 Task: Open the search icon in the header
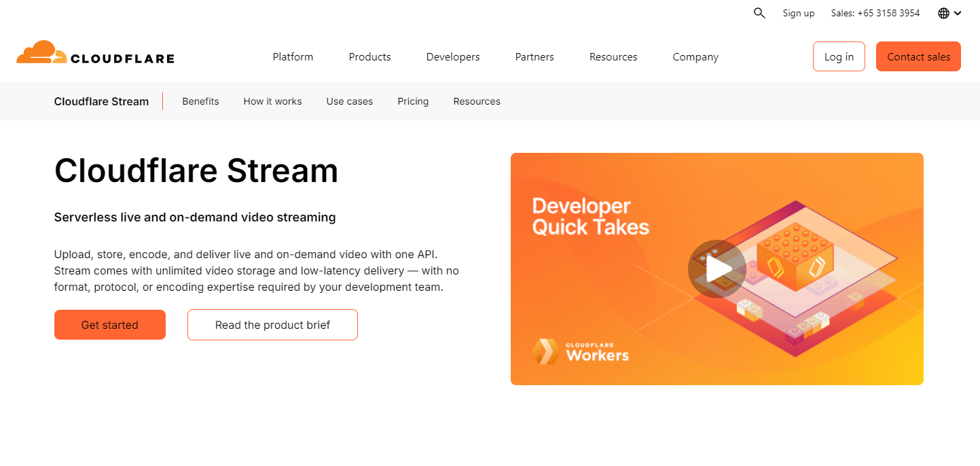pos(759,13)
